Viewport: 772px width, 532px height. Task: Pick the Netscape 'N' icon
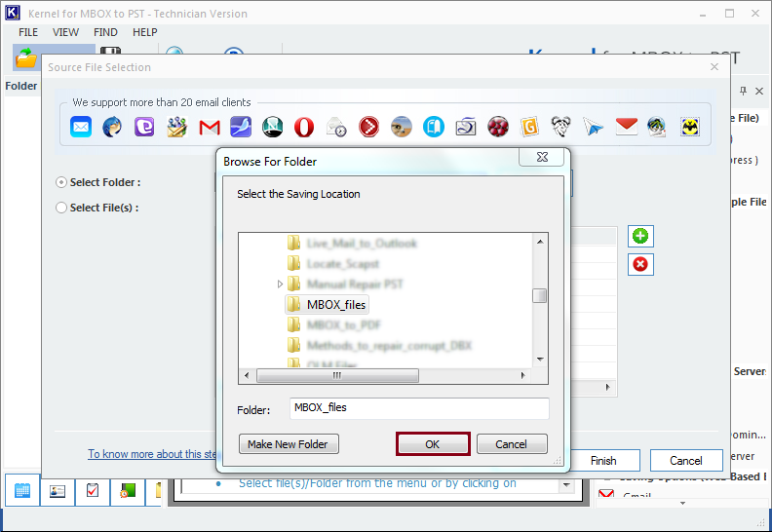coord(273,127)
